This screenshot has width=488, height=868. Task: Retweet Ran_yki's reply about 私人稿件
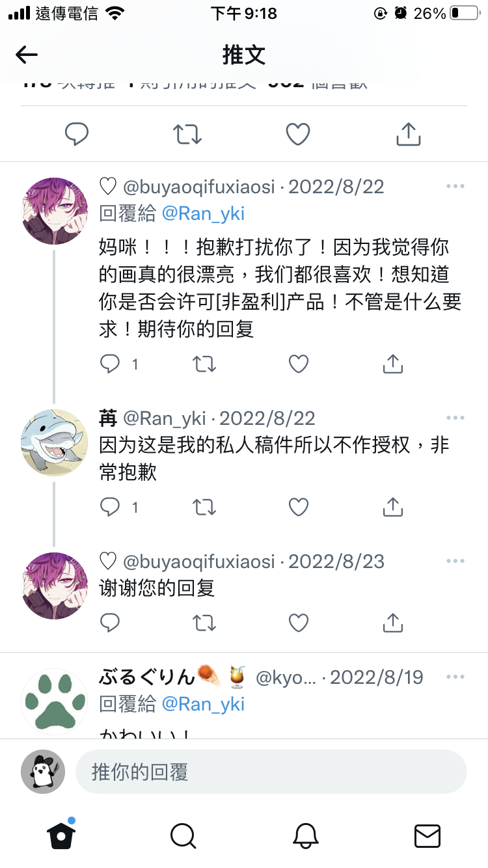pos(204,507)
